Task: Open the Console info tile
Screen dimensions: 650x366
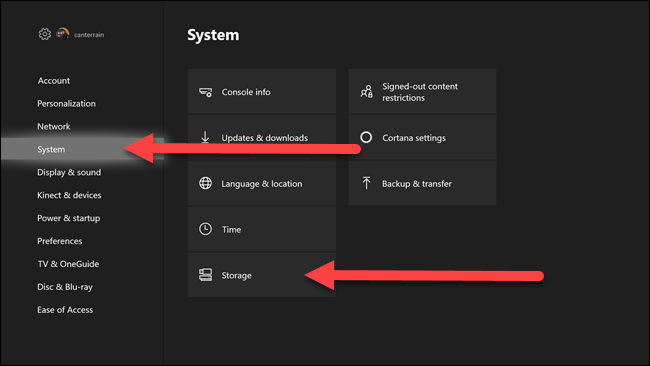Action: 262,92
